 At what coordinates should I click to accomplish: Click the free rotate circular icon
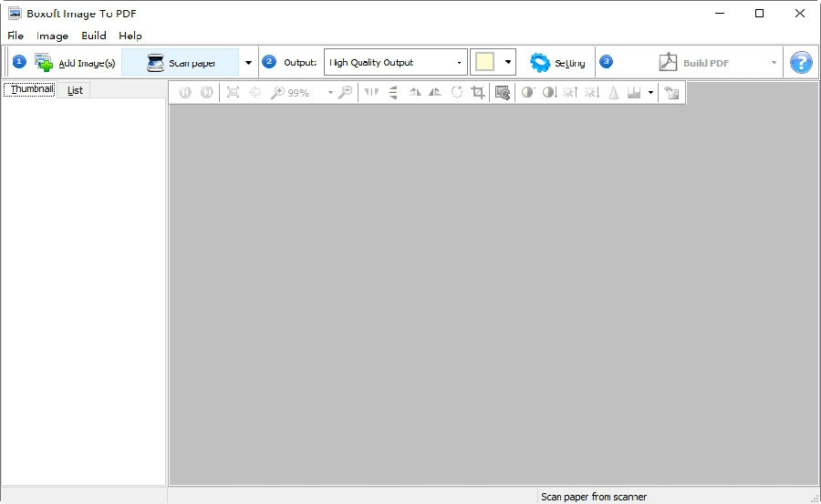click(x=457, y=92)
